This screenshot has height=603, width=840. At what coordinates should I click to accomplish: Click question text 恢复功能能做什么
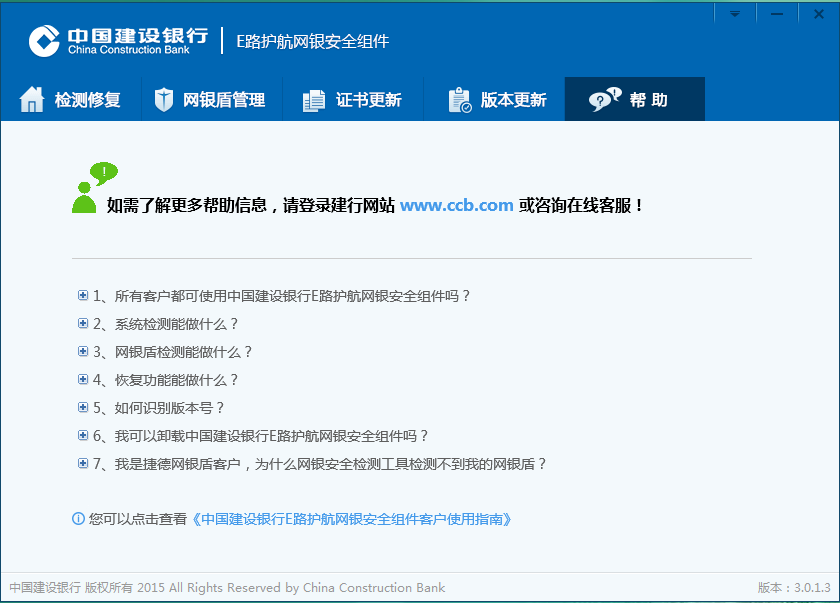coord(176,380)
